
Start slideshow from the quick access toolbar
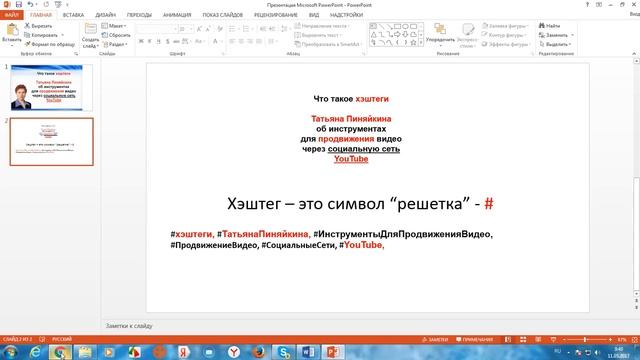pyautogui.click(x=58, y=4)
